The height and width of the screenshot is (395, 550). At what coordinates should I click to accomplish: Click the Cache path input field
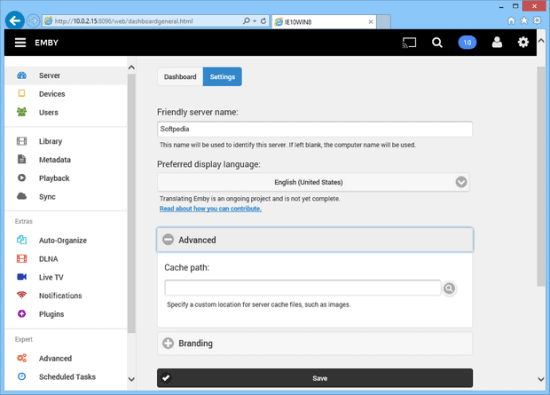pos(303,288)
